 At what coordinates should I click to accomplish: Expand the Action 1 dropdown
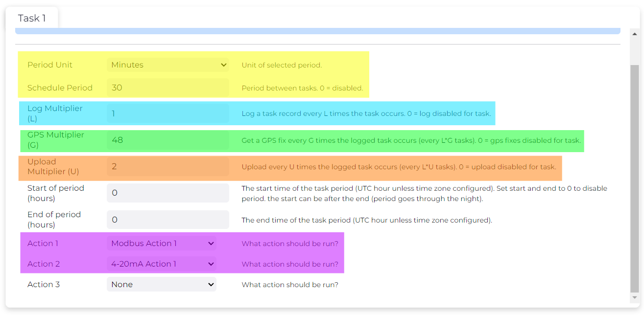coord(161,243)
